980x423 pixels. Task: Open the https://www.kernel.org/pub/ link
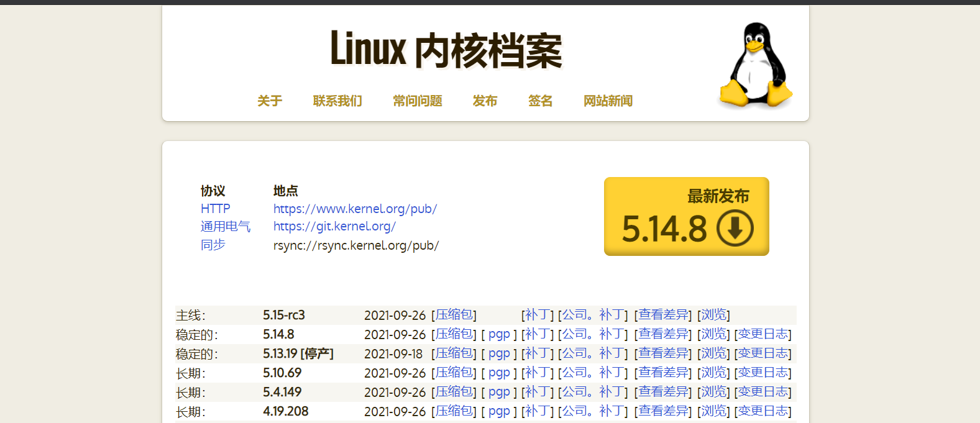[355, 209]
